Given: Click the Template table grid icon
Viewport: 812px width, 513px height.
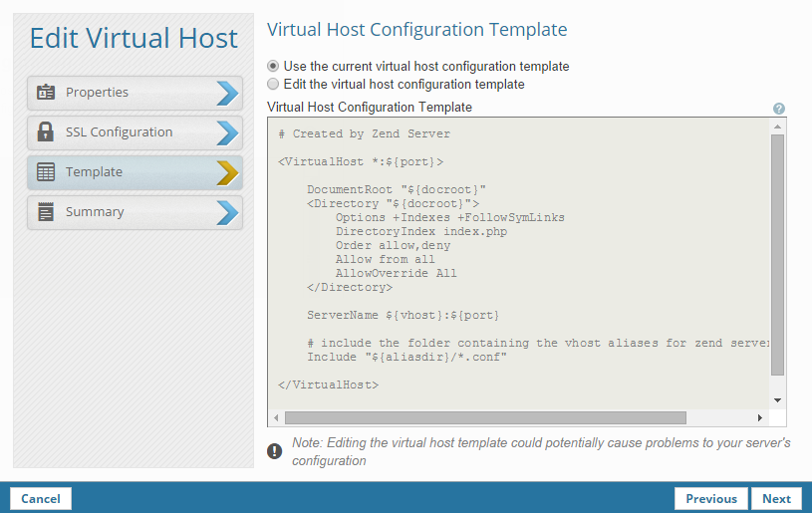Looking at the screenshot, I should click(45, 172).
